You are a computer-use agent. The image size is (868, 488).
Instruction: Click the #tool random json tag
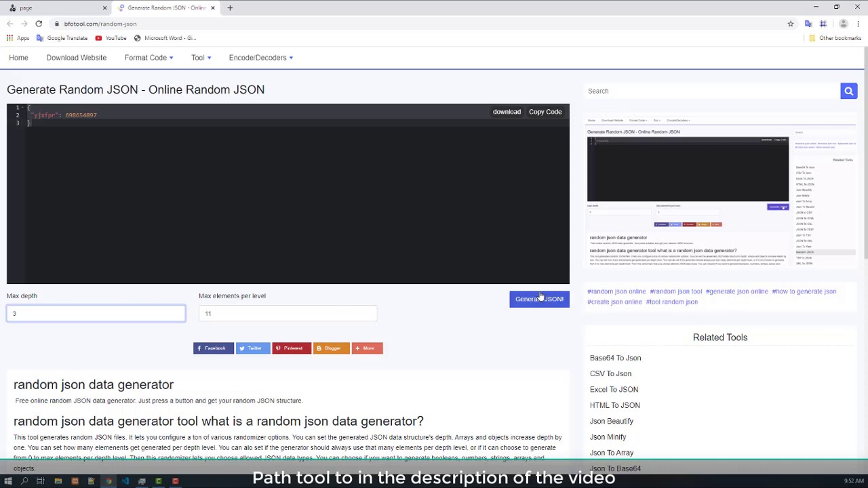point(671,302)
